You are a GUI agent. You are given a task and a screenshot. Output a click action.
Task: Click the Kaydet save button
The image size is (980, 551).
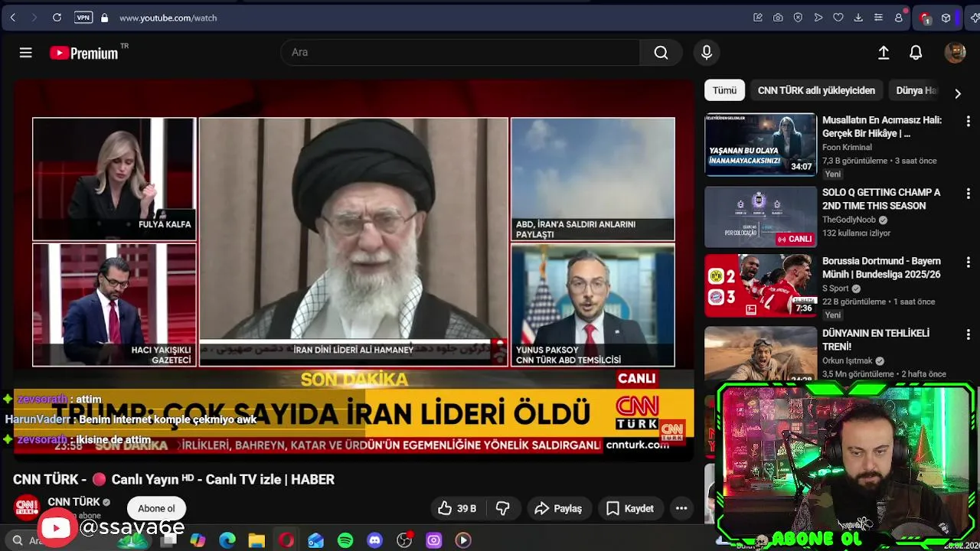[630, 508]
